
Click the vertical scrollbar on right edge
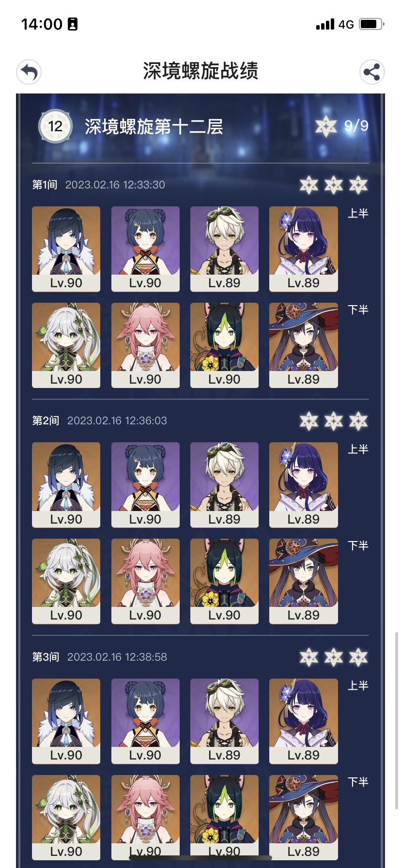click(397, 720)
